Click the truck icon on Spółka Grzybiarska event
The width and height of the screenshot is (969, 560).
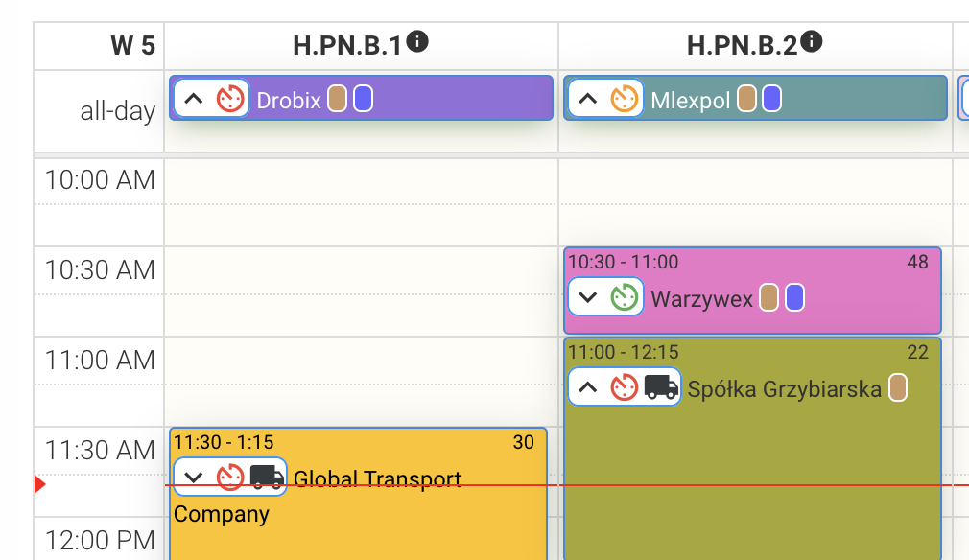point(659,387)
